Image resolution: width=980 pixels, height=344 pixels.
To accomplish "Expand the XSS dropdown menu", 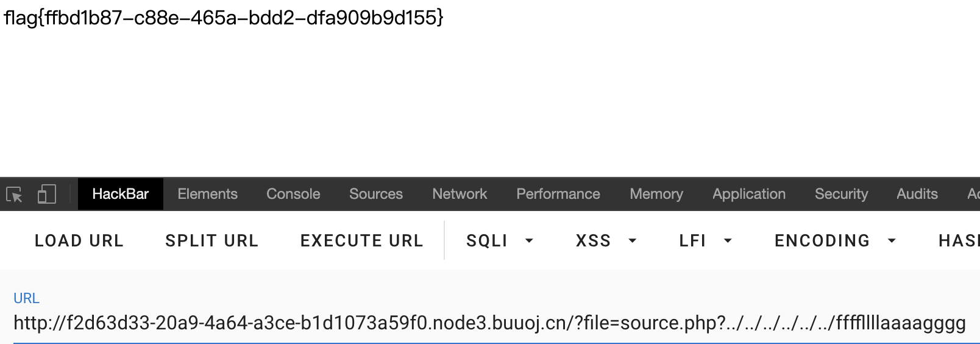I will (x=606, y=241).
